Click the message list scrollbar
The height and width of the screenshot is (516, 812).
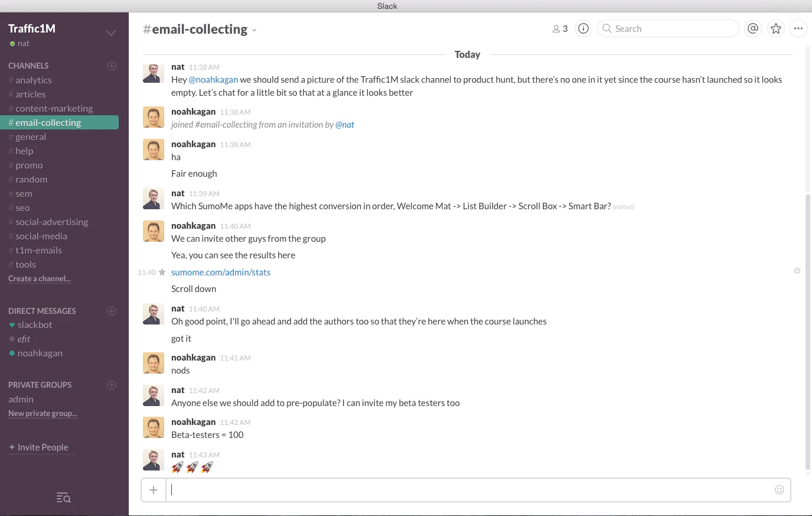[x=808, y=332]
